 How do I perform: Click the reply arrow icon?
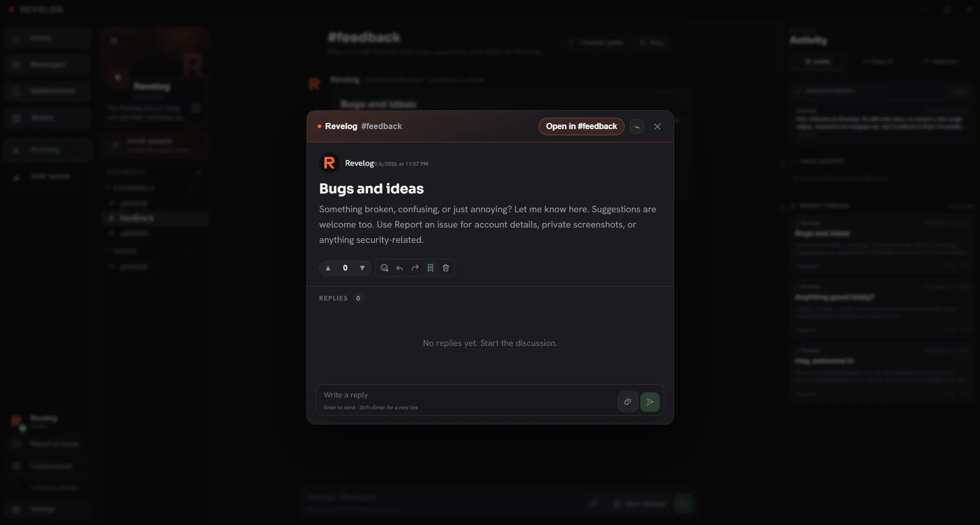[x=400, y=268]
